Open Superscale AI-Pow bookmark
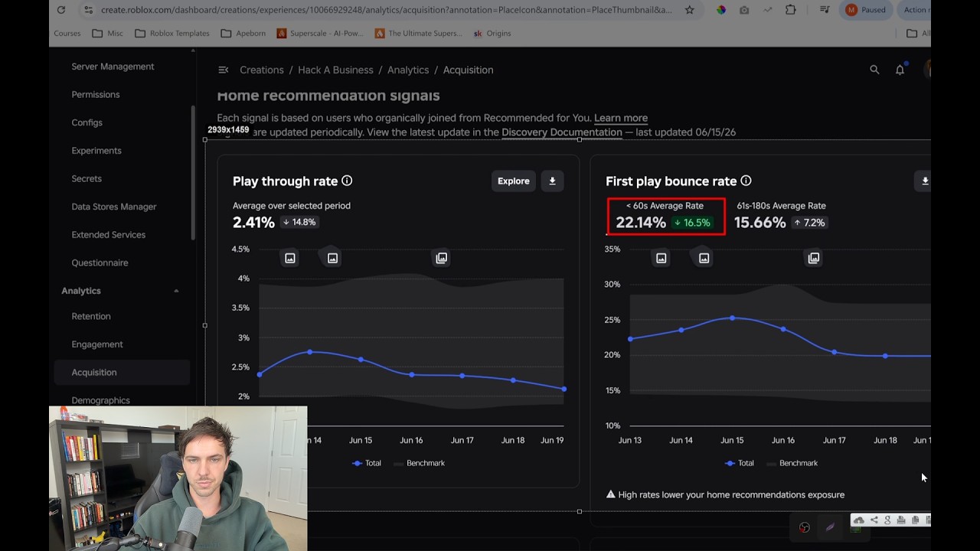The height and width of the screenshot is (551, 980). pyautogui.click(x=319, y=33)
